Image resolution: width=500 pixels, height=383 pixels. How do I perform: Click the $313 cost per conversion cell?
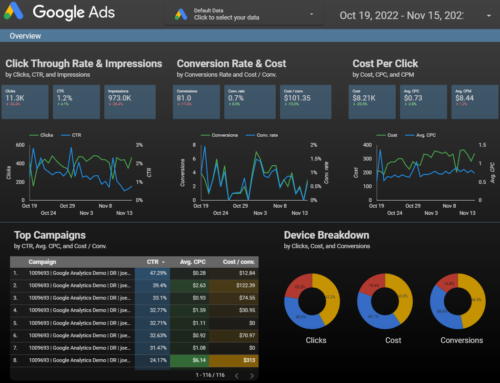(x=234, y=360)
